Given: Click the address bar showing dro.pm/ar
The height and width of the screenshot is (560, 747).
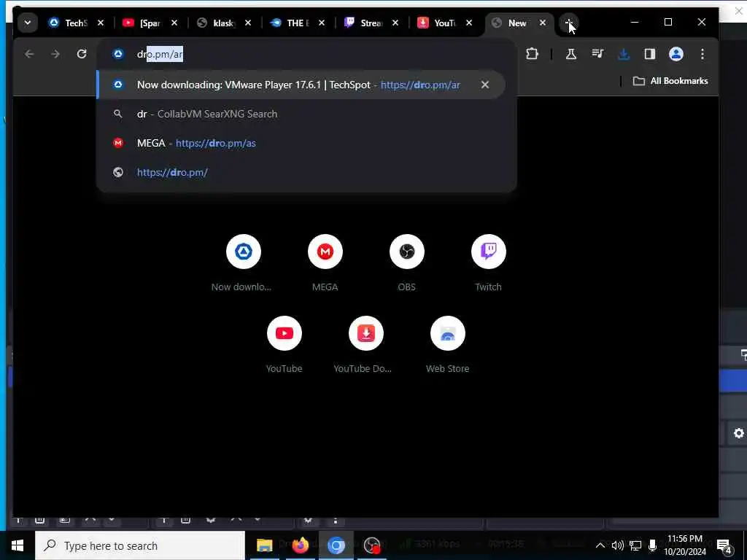Looking at the screenshot, I should click(305, 54).
